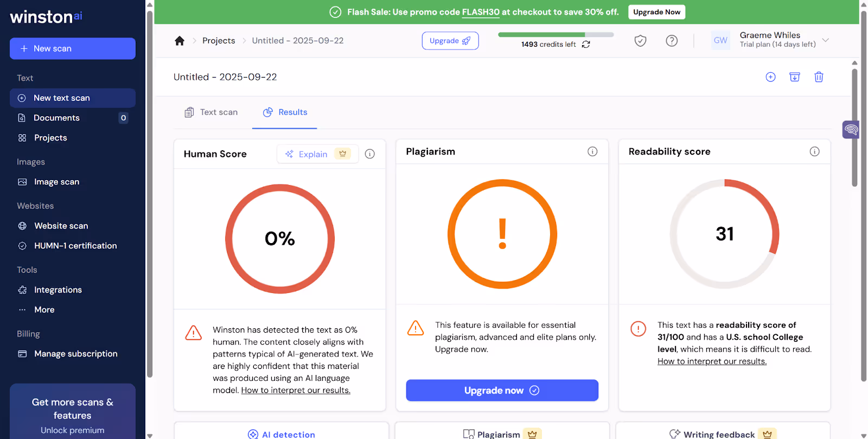This screenshot has width=868, height=439.
Task: Click the 0% human score gauge
Action: point(280,239)
